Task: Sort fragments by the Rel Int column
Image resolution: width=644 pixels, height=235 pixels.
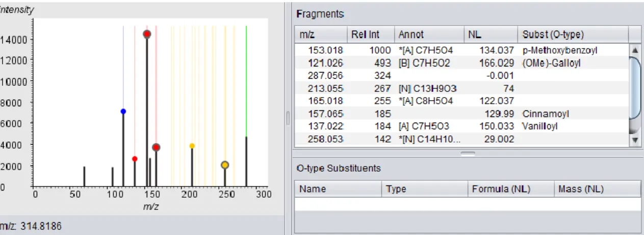Action: click(370, 35)
